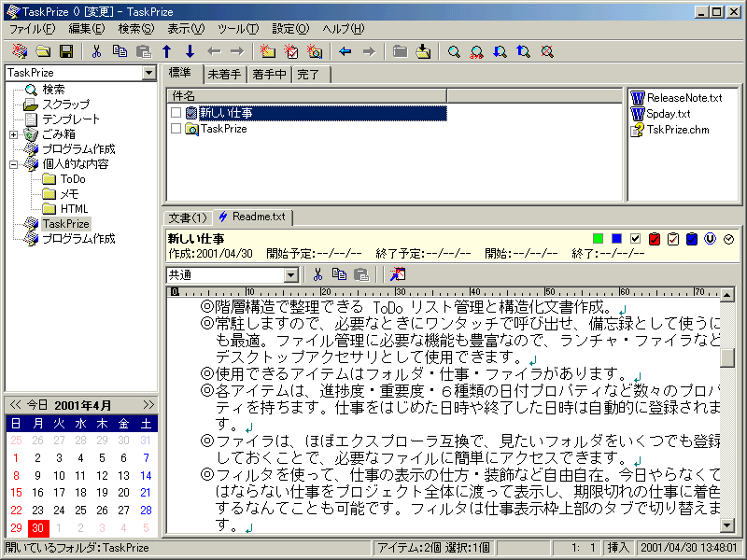Select calendar date 15
Viewport: 747px width, 560px height.
(x=16, y=493)
